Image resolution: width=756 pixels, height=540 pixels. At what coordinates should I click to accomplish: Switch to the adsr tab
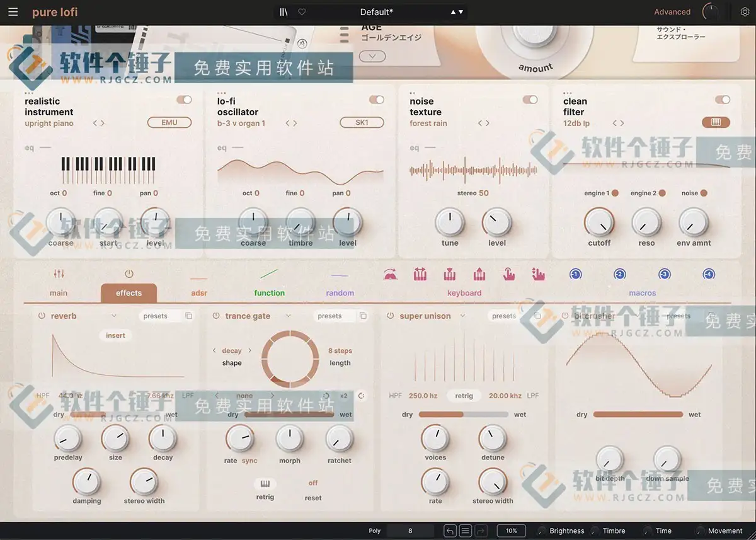click(199, 292)
